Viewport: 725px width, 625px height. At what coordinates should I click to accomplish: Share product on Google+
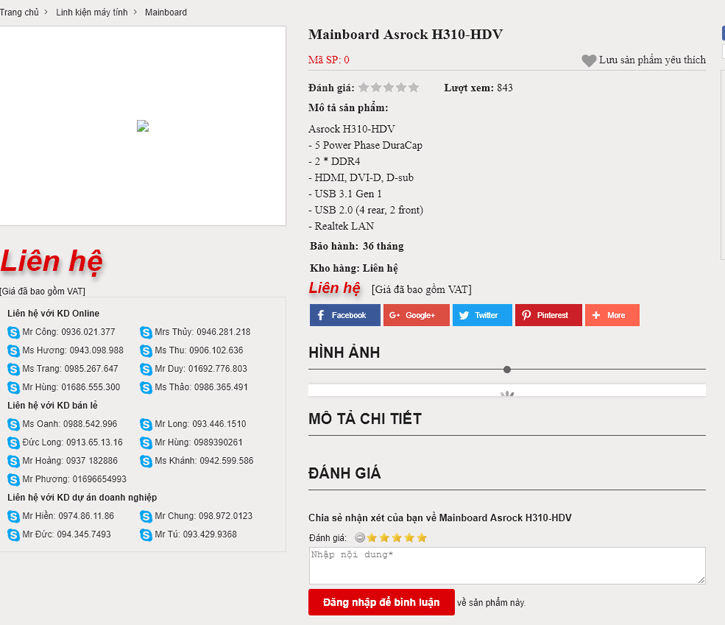(416, 315)
